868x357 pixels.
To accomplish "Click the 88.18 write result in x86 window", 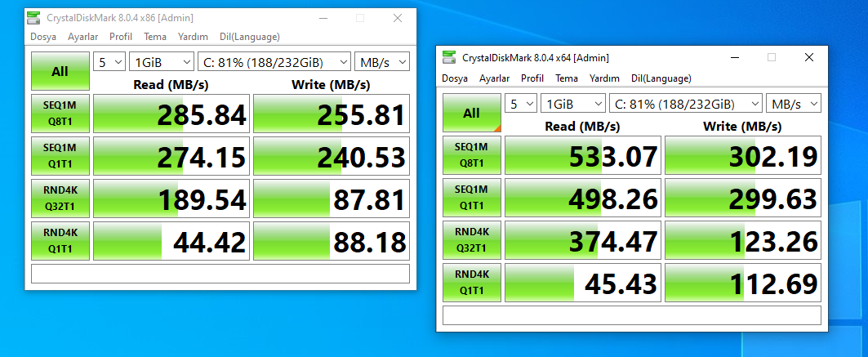I will pyautogui.click(x=331, y=241).
